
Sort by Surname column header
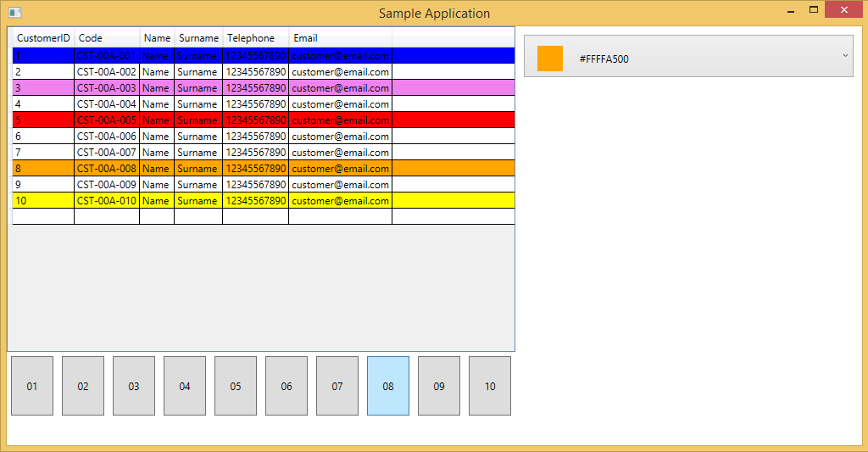coord(198,38)
